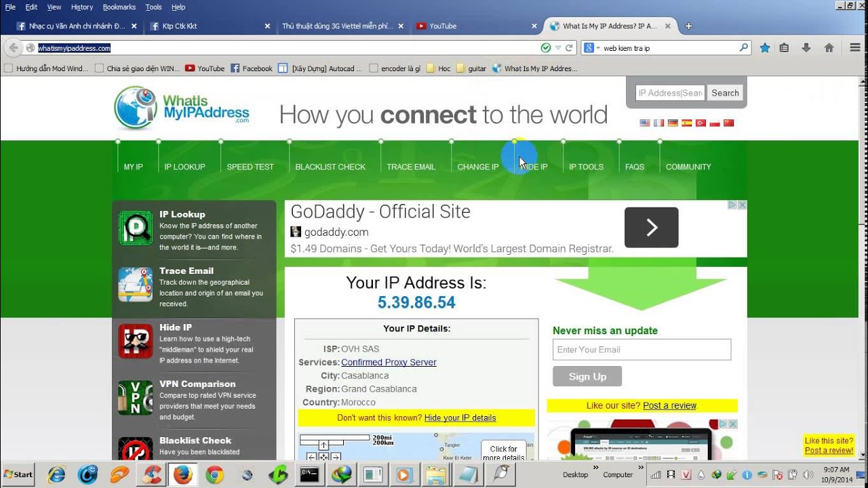This screenshot has height=488, width=868.
Task: Open the File menu
Action: pos(10,7)
